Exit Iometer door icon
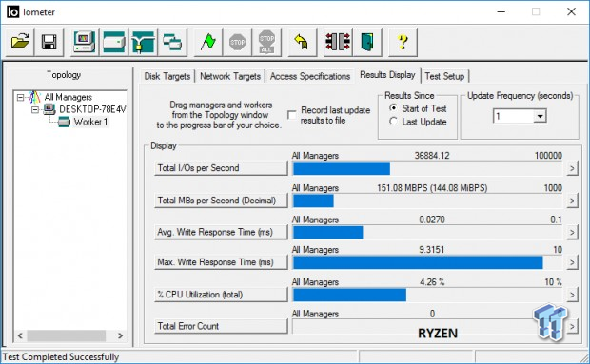This screenshot has width=590, height=364. (x=367, y=42)
